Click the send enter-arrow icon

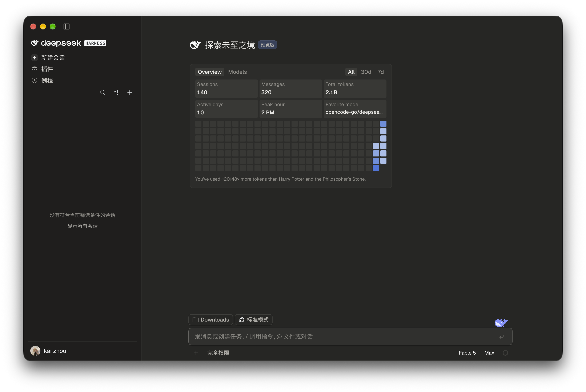coord(501,337)
